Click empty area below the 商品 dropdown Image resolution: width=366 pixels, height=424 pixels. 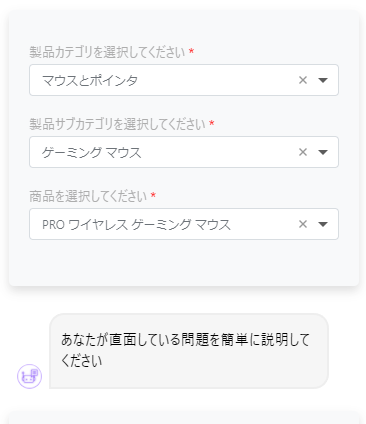[184, 263]
